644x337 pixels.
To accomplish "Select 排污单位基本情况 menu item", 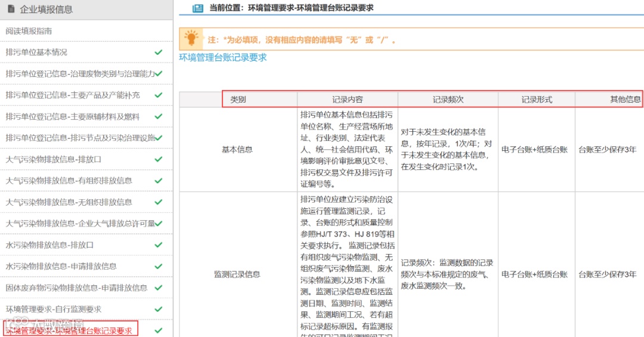I will (x=36, y=52).
